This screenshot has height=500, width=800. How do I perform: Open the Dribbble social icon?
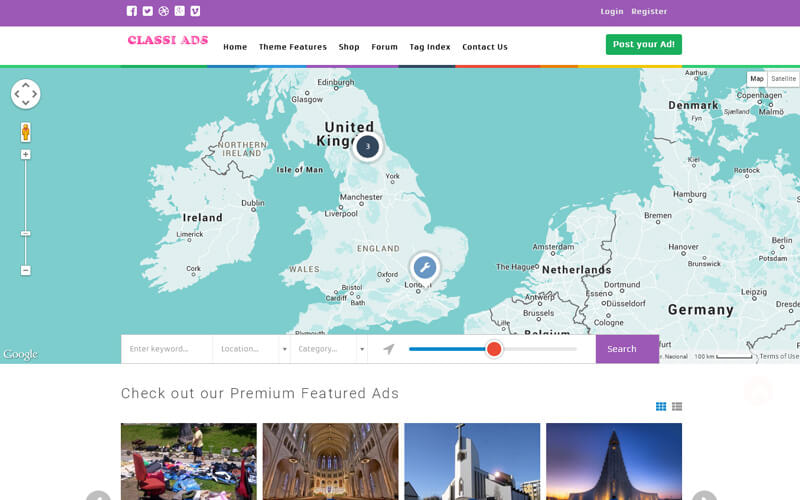163,11
